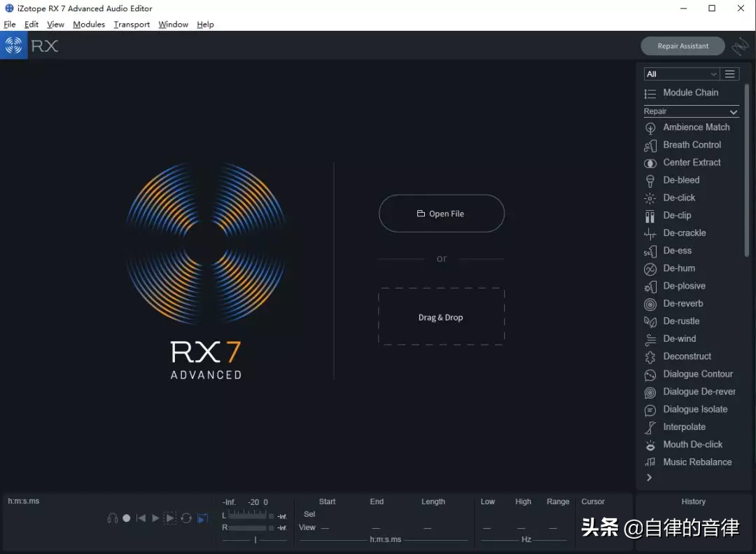The width and height of the screenshot is (756, 554).
Task: Expand the panel chevron below Music Rebalance
Action: pyautogui.click(x=650, y=477)
